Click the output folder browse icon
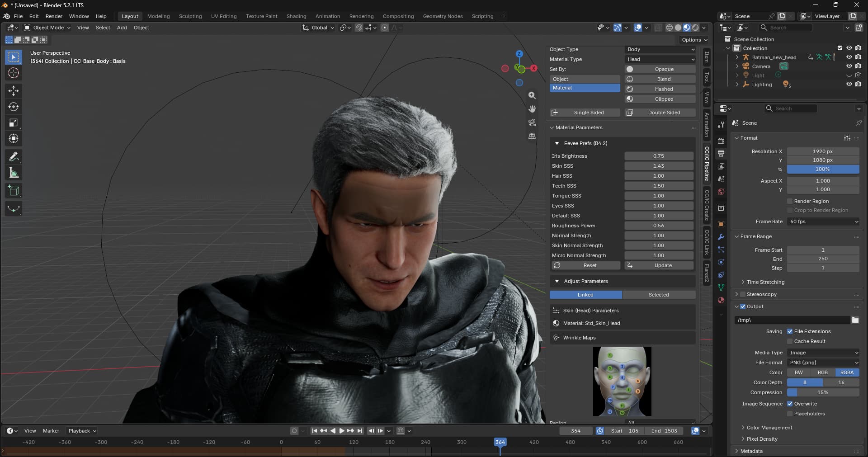This screenshot has width=868, height=457. tap(855, 320)
